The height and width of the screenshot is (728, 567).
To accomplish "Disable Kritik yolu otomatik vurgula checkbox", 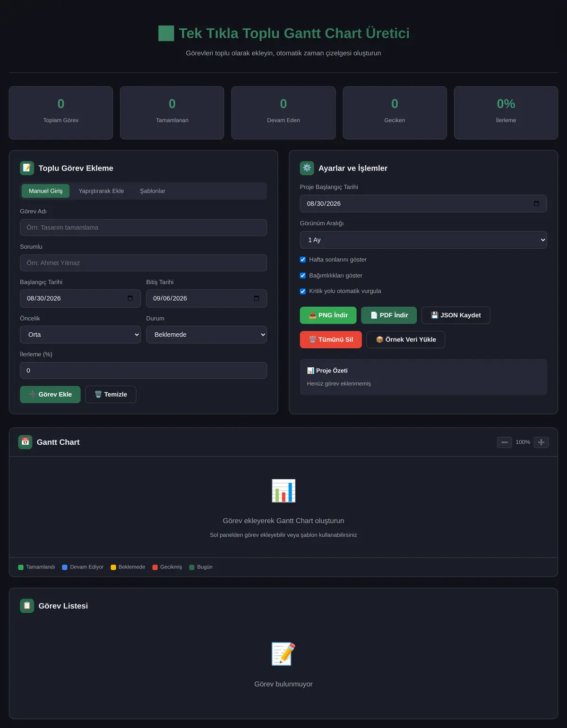I will click(303, 291).
